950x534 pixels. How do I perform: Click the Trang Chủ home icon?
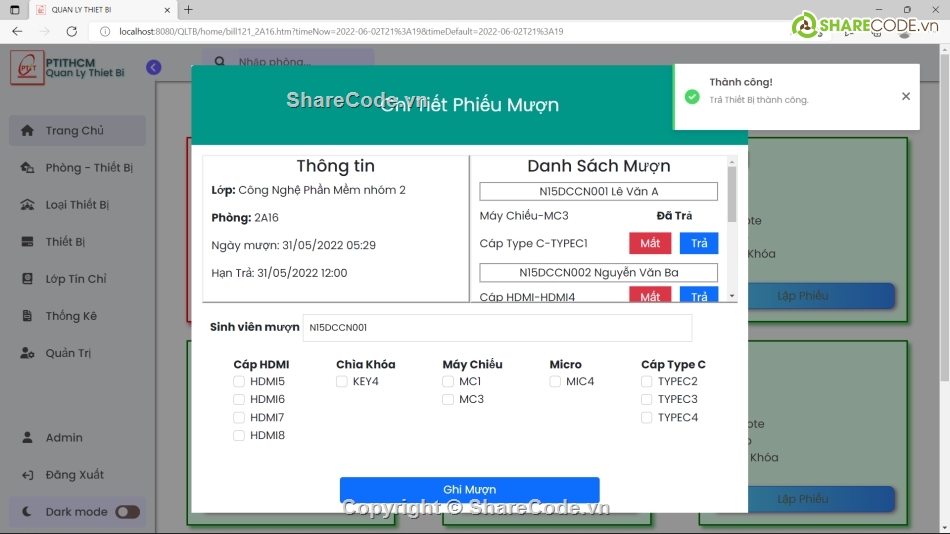pos(27,131)
